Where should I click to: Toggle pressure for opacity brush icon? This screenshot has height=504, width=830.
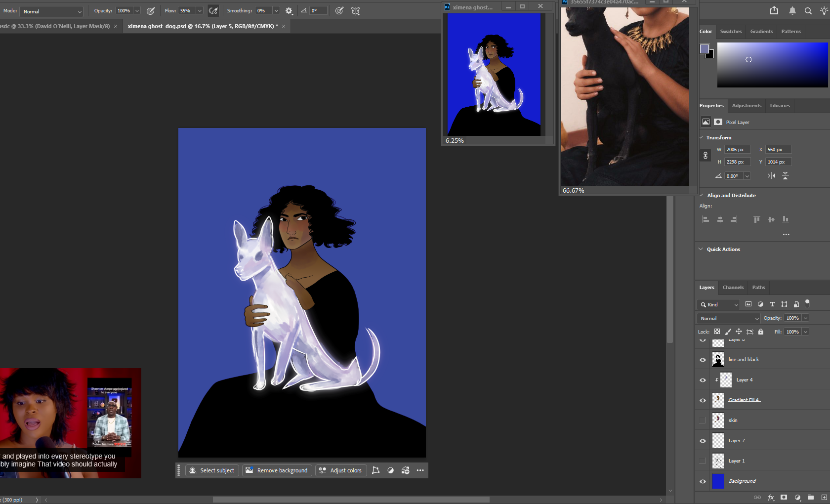click(x=151, y=11)
